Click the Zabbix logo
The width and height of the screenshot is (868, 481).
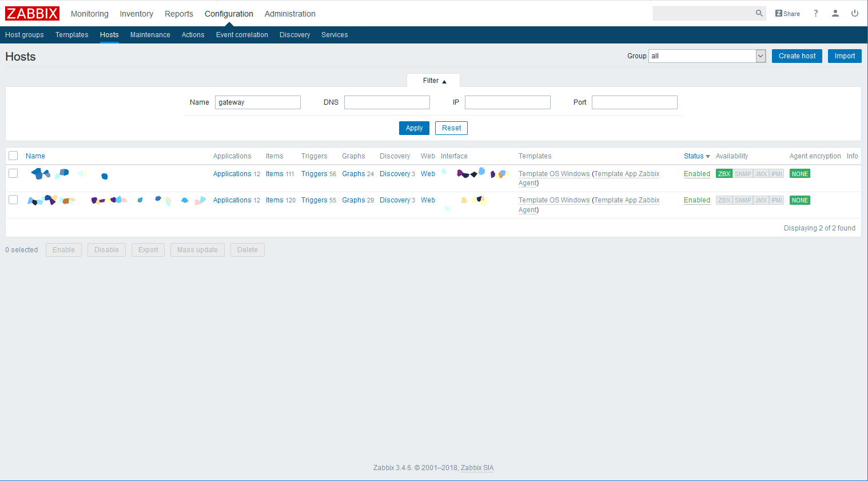point(32,13)
